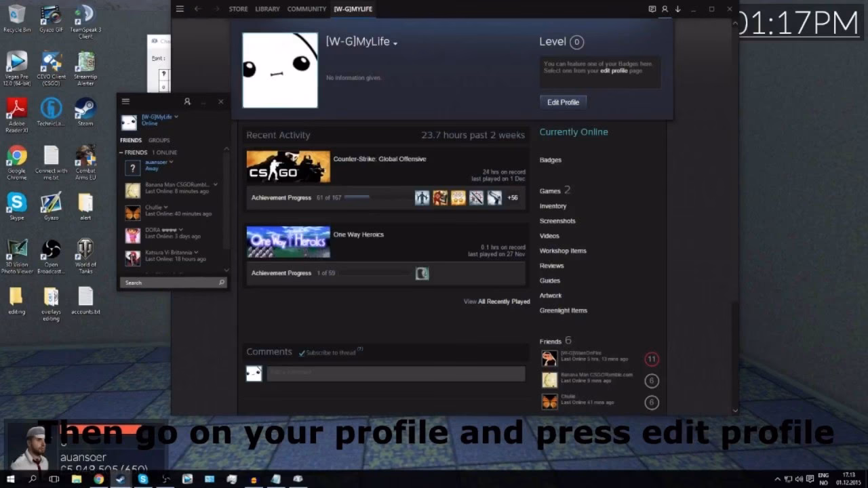The width and height of the screenshot is (868, 488).
Task: Open Google Chrome desktop icon
Action: pyautogui.click(x=17, y=162)
